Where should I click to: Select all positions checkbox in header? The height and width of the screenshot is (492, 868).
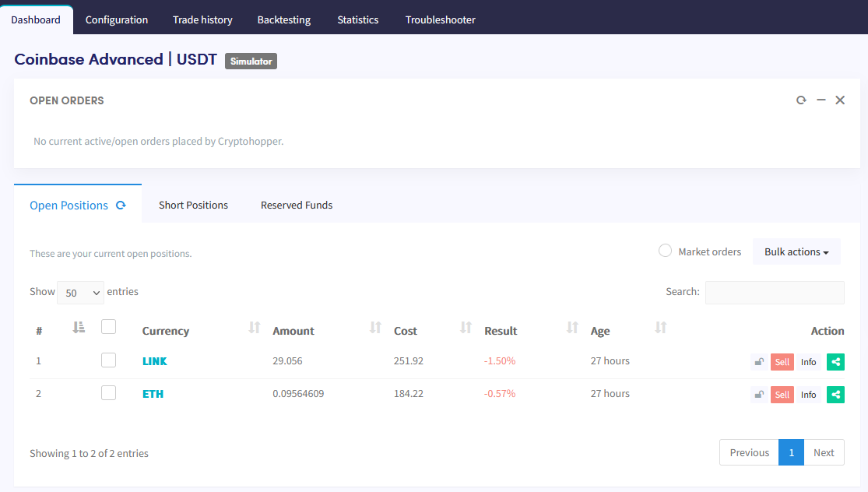point(108,326)
